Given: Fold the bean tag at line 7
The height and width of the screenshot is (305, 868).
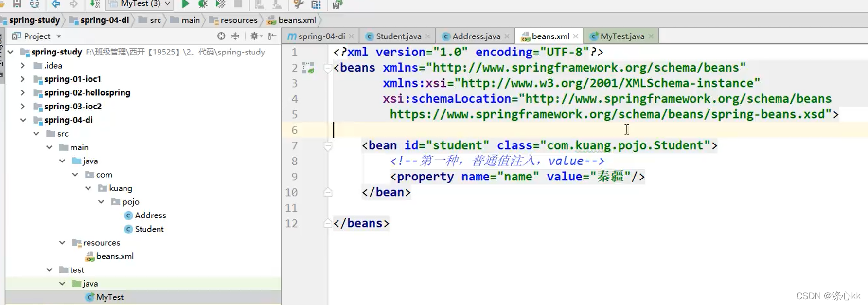Looking at the screenshot, I should click(328, 145).
